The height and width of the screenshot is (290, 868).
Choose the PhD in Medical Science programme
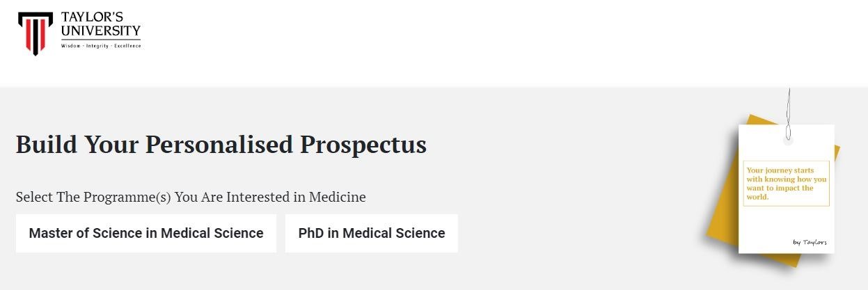(x=371, y=234)
